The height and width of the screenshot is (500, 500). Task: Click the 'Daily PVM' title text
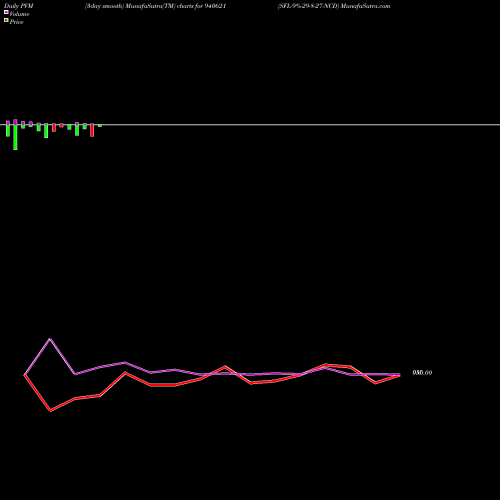(19, 6)
